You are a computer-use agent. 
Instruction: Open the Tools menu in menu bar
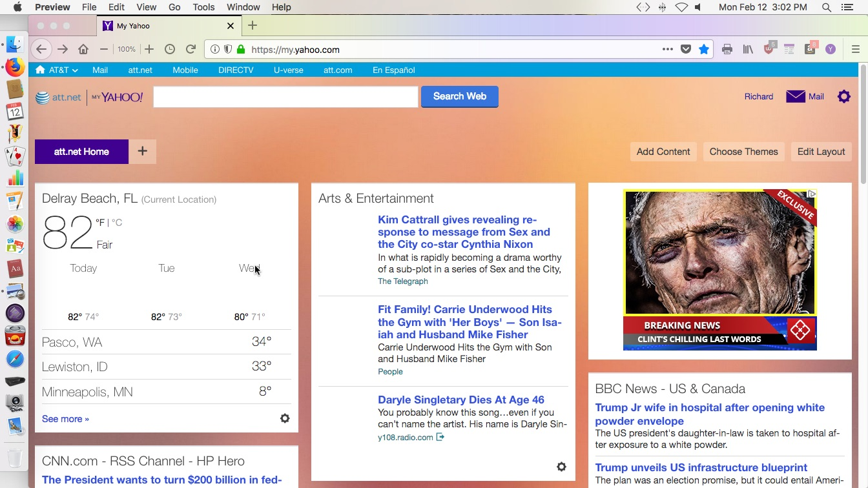pyautogui.click(x=203, y=7)
